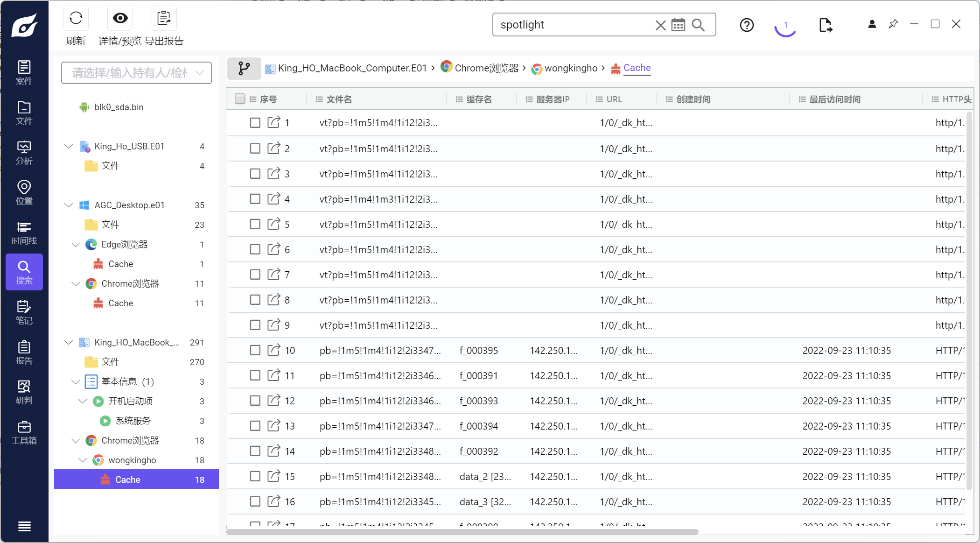Viewport: 980px width, 543px height.
Task: Click the help question mark icon
Action: (x=747, y=25)
